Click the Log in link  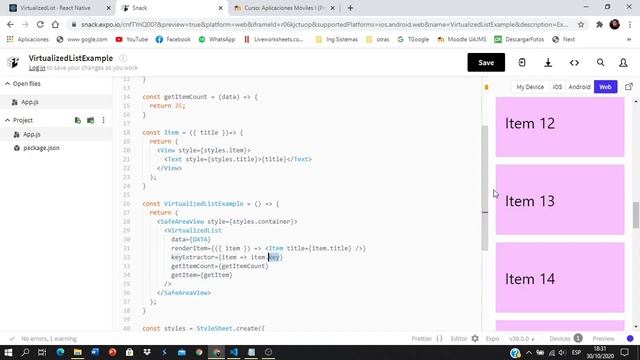tap(37, 68)
